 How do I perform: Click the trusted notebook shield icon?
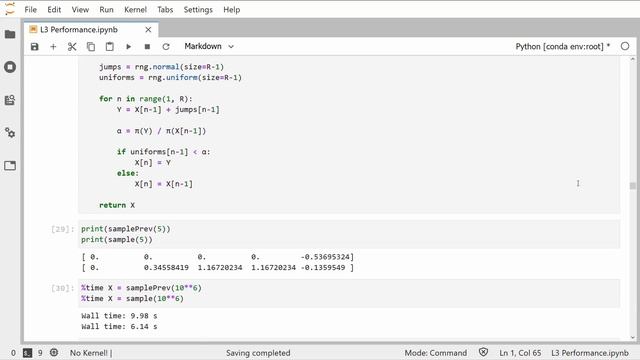[x=483, y=352]
